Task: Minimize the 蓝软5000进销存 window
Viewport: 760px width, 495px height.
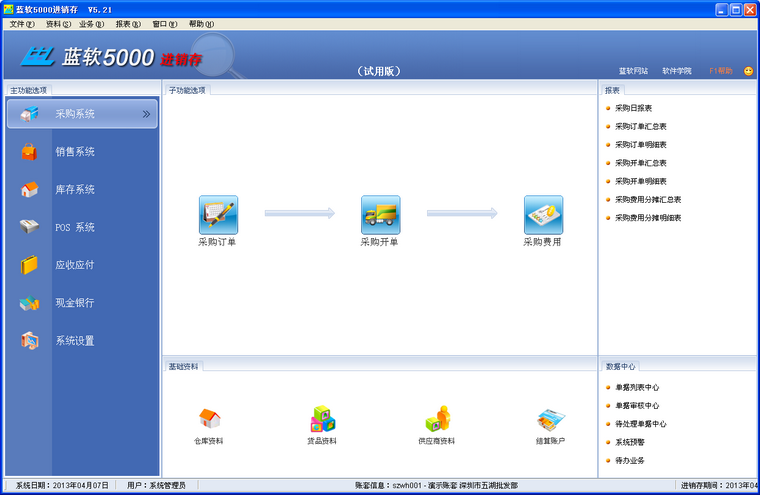Action: [722, 10]
